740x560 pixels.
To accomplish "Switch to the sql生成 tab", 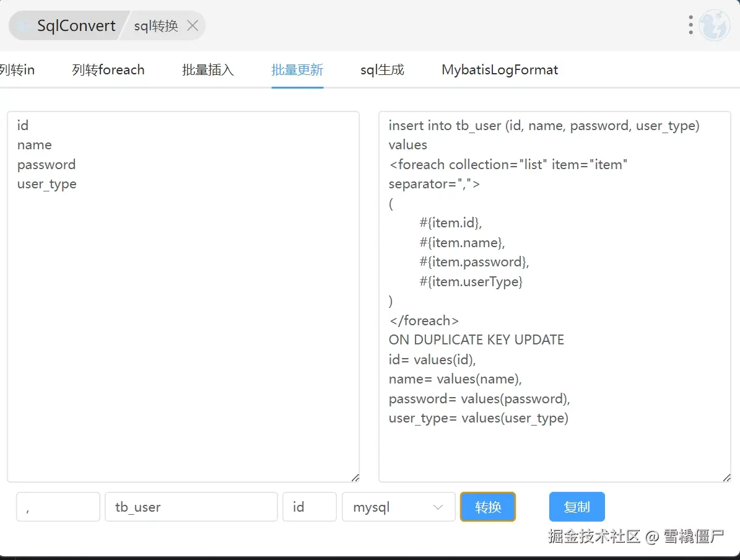I will (382, 70).
